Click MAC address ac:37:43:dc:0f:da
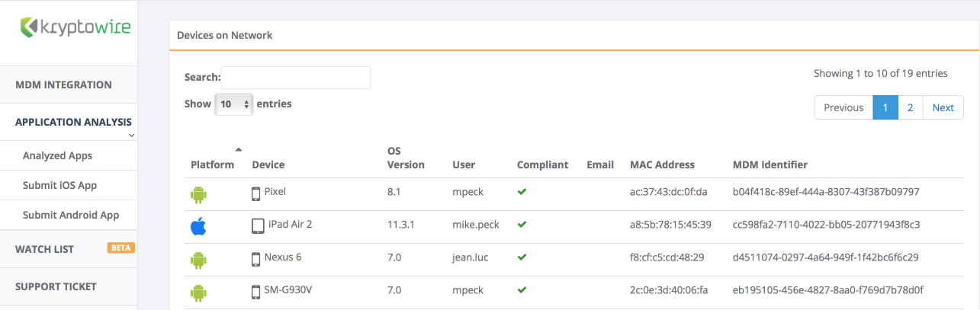980x310 pixels. [669, 192]
